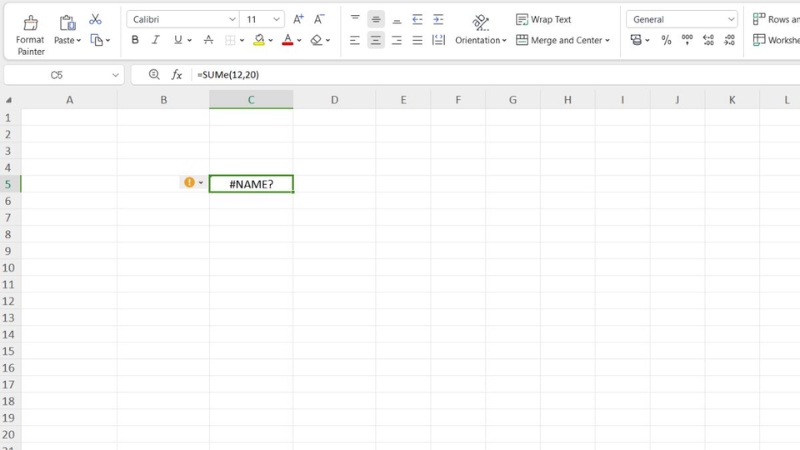800x450 pixels.
Task: Toggle bold formatting
Action: point(135,40)
